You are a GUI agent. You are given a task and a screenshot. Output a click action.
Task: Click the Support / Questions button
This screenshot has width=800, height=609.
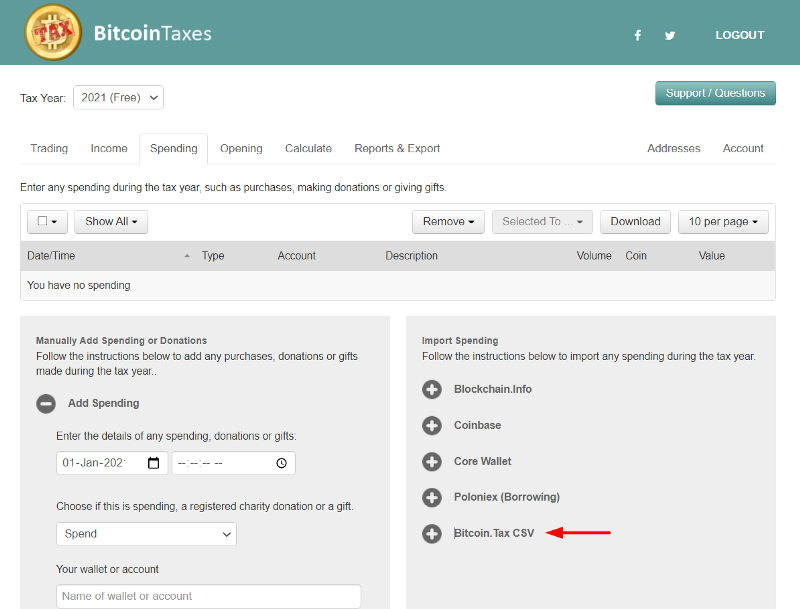715,93
